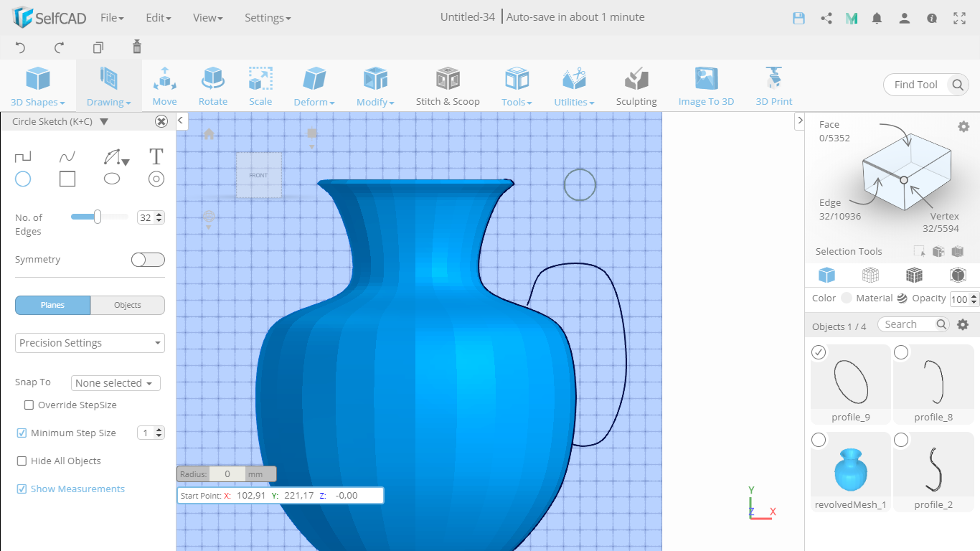The image size is (980, 551).
Task: Click the Undo button
Action: click(x=20, y=47)
